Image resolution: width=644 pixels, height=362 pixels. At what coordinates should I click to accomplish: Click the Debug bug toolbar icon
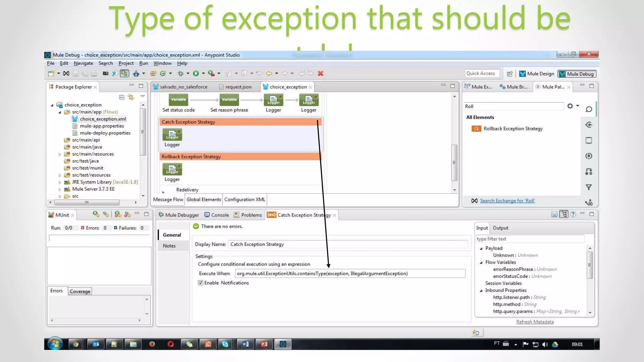(180, 74)
